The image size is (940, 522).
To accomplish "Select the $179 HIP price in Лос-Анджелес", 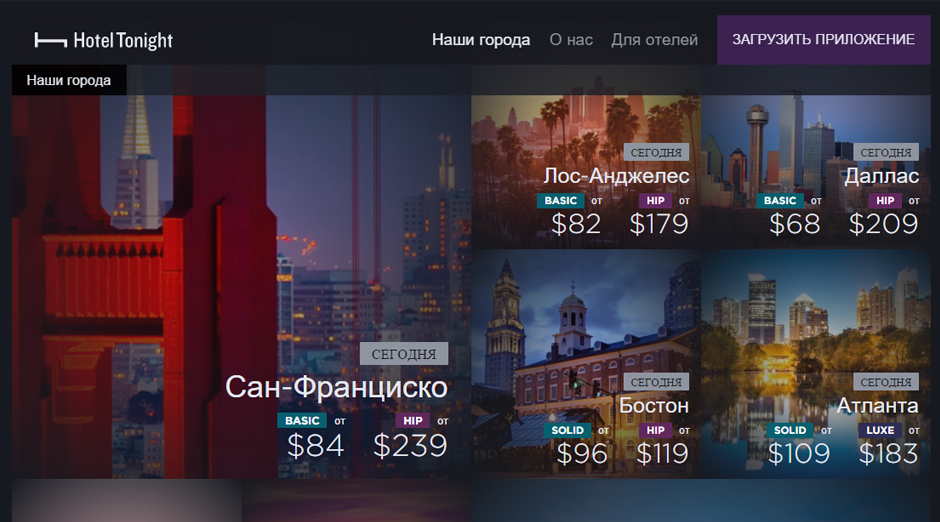I will (x=659, y=224).
